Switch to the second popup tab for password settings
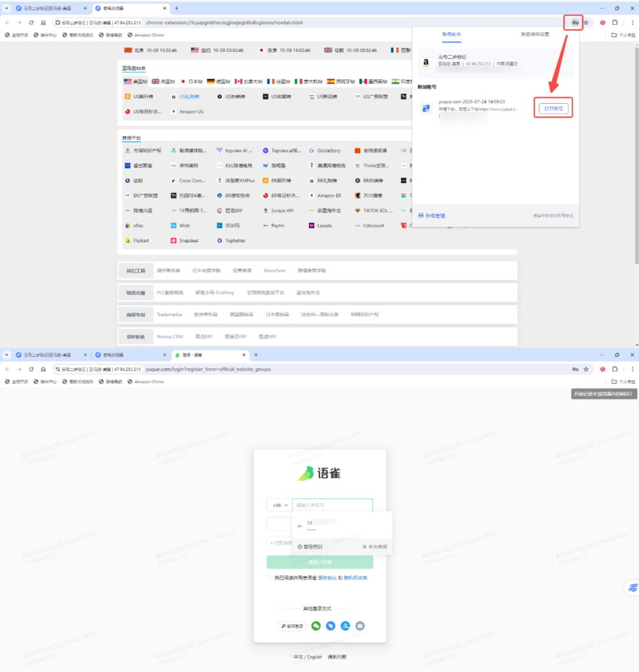 coord(535,34)
